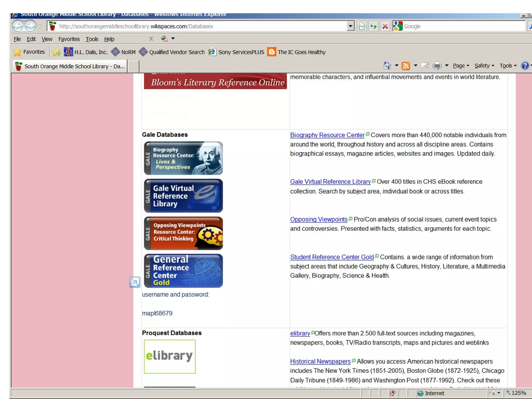
Task: Click the blue Help question mark icon
Action: click(x=525, y=66)
